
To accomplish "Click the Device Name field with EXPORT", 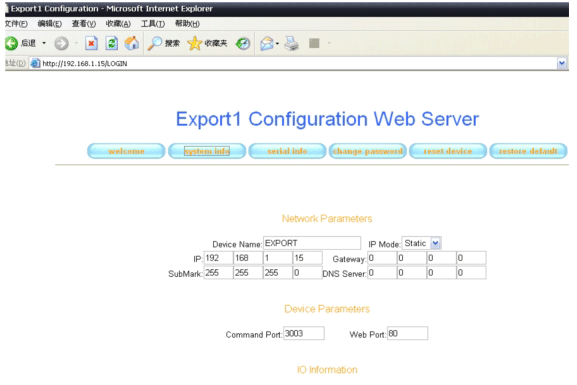I will pyautogui.click(x=312, y=243).
